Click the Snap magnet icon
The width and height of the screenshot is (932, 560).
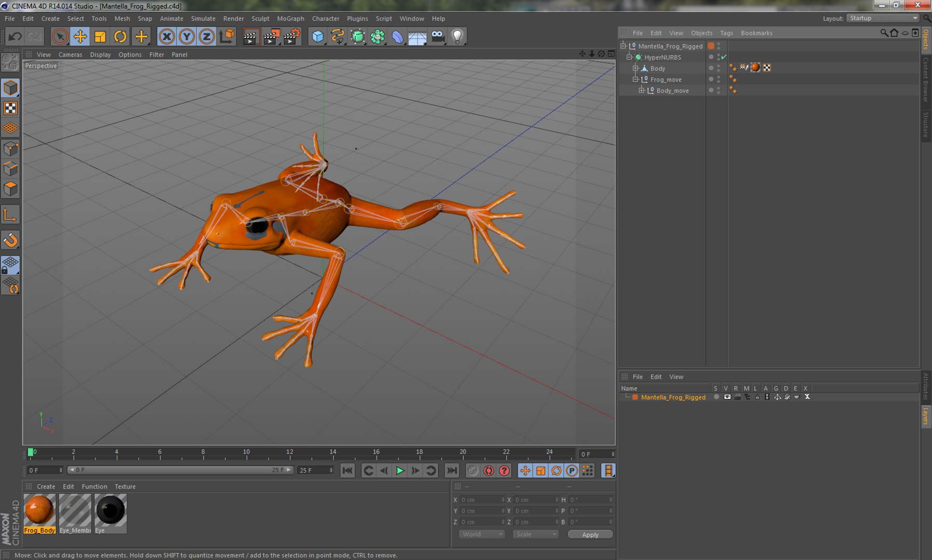(x=10, y=240)
